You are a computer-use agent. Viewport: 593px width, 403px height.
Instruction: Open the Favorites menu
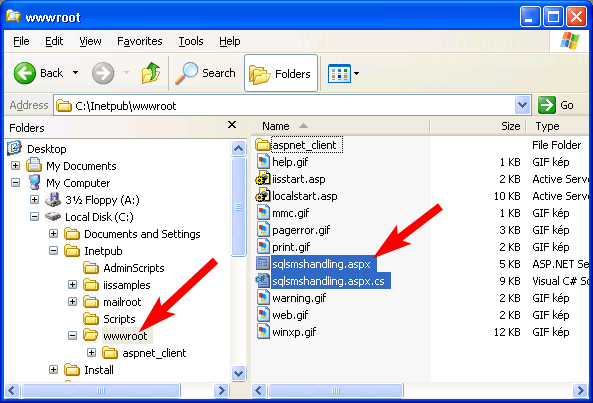click(140, 41)
